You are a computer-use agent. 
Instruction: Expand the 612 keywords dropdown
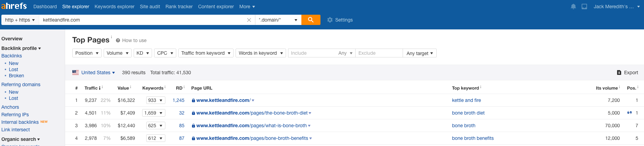156,138
